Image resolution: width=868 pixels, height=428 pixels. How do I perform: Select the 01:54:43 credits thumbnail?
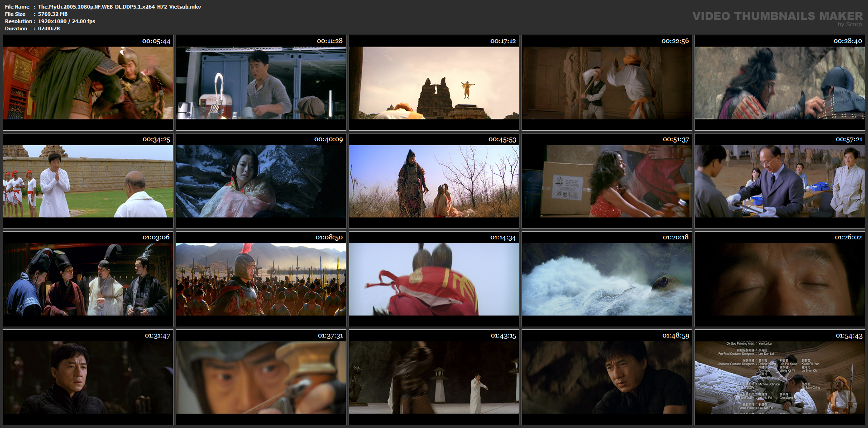[780, 377]
